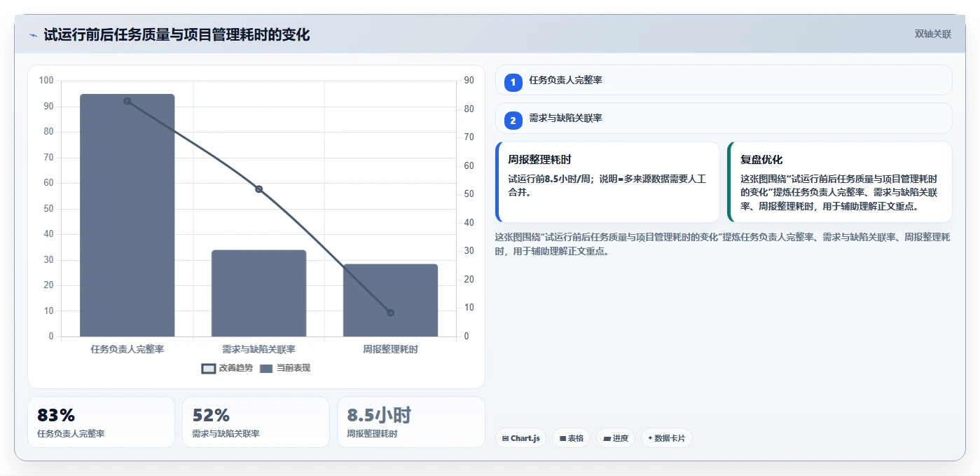This screenshot has height=476, width=980.
Task: Click the x-axis label 需求与缺陷关联率
Action: coord(259,349)
